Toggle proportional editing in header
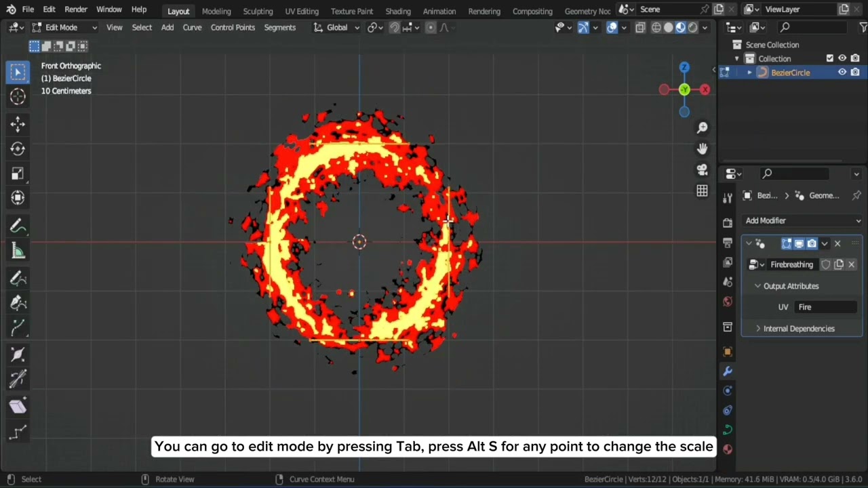Viewport: 868px width, 488px height. (x=431, y=28)
